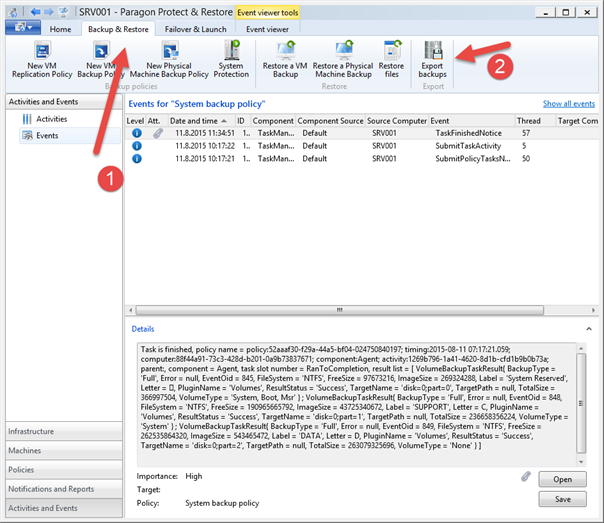
Task: Click SubmitTaskActivity event text
Action: click(468, 146)
